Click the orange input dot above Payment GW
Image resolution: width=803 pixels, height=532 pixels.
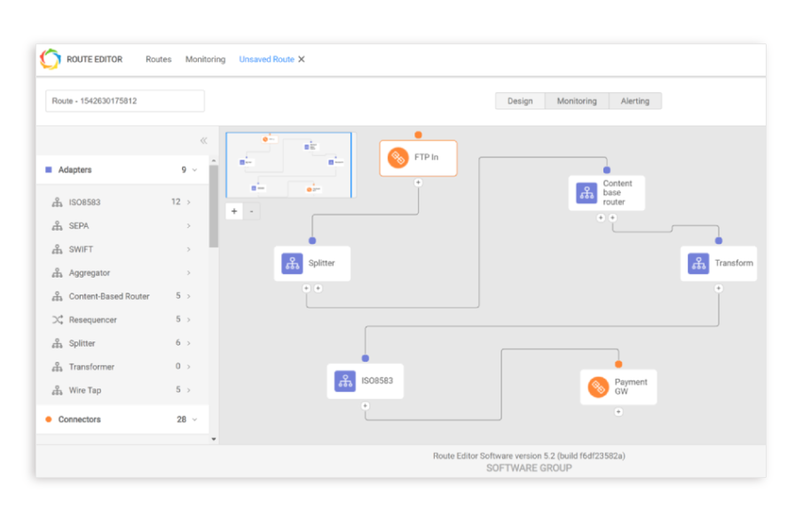coord(618,364)
